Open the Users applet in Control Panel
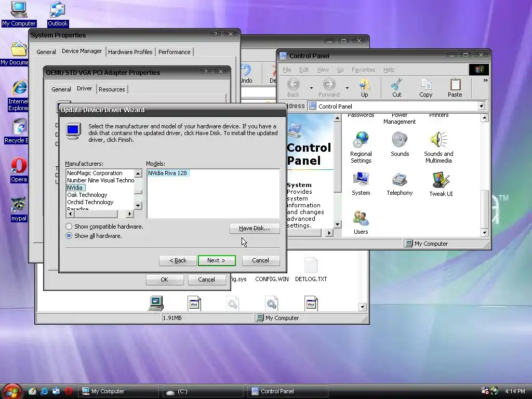 click(361, 222)
